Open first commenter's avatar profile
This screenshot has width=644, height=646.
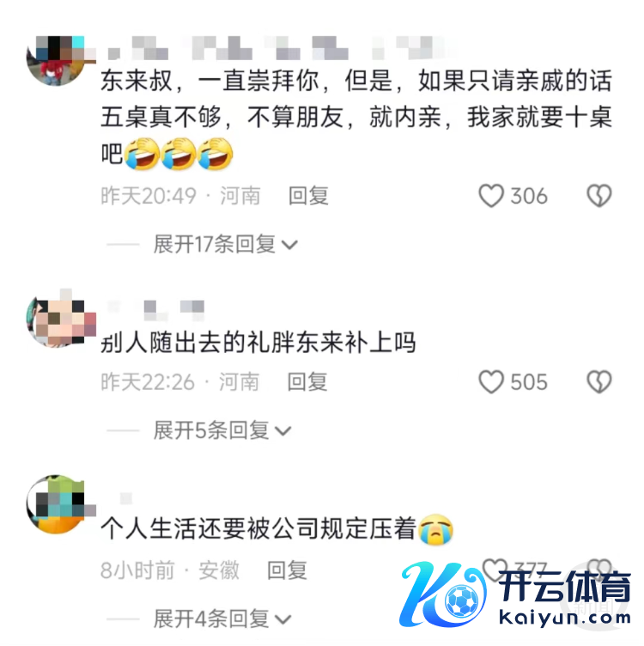click(x=58, y=60)
